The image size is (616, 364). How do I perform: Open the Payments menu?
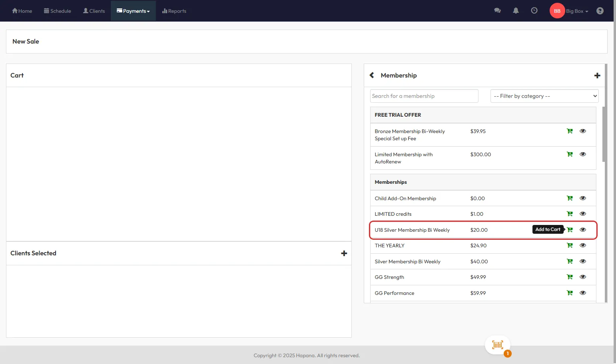tap(133, 11)
